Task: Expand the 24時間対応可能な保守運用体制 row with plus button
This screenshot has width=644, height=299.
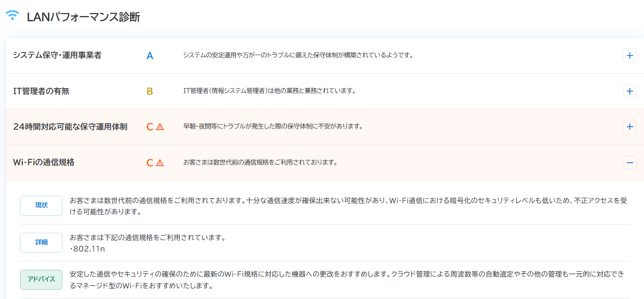Action: coord(629,127)
